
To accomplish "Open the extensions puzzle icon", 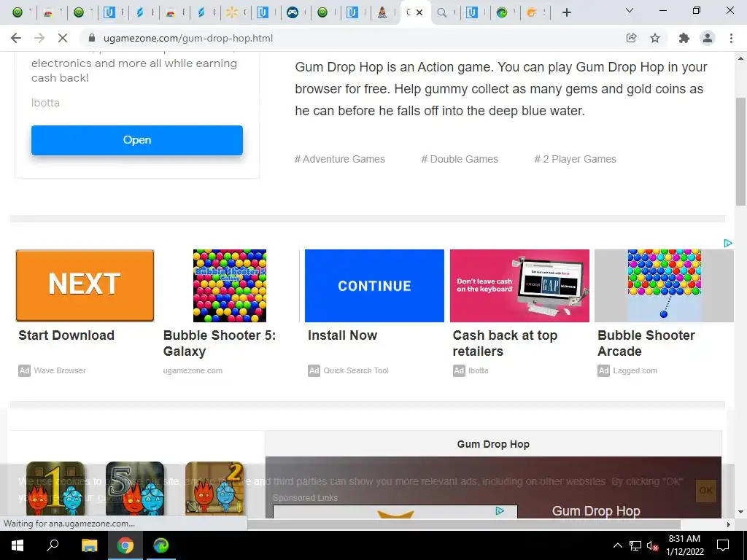I will pos(684,38).
